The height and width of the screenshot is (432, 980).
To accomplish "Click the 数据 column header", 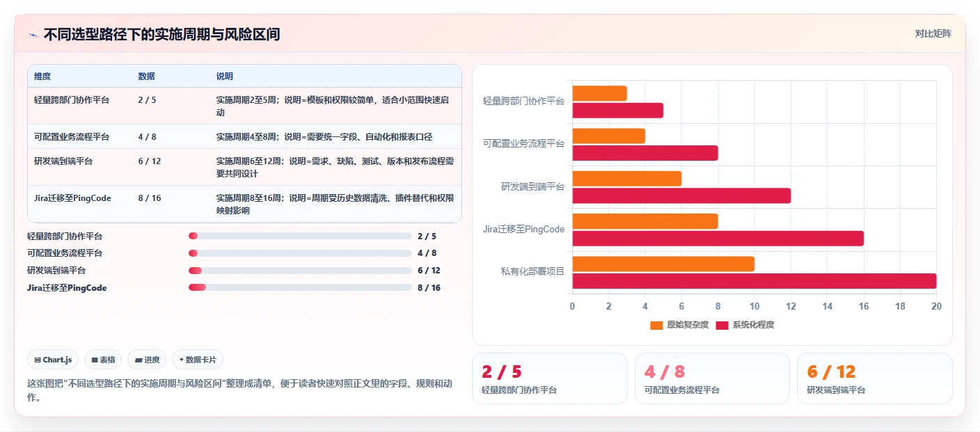I will click(x=146, y=76).
